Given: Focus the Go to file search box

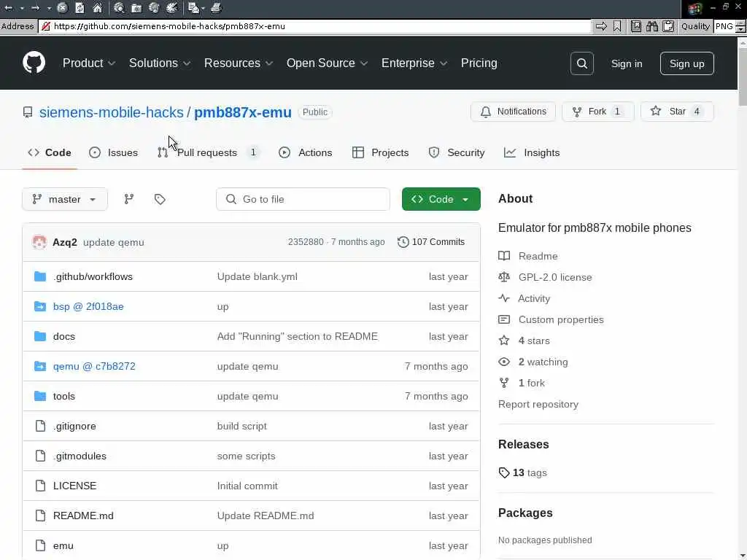Looking at the screenshot, I should [303, 199].
